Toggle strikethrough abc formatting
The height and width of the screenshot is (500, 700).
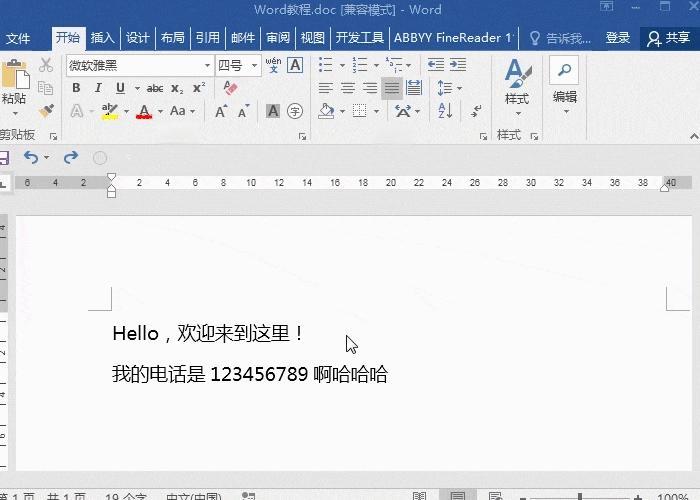coord(154,88)
